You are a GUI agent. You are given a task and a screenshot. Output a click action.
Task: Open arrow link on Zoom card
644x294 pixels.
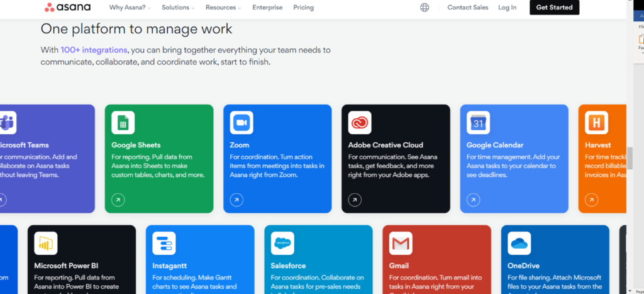click(236, 200)
